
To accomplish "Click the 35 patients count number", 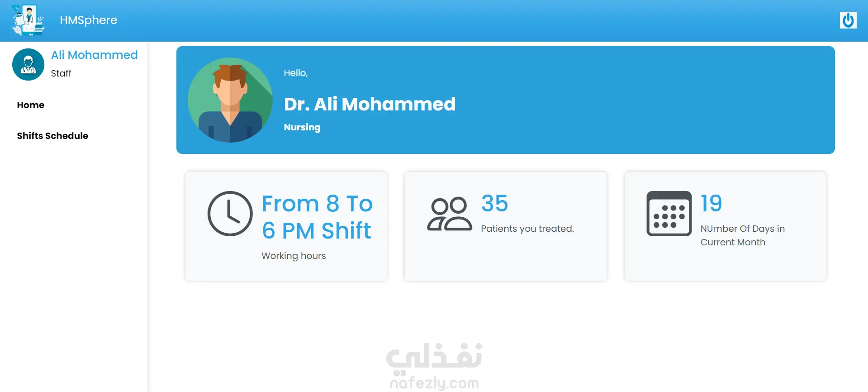I will click(x=494, y=203).
